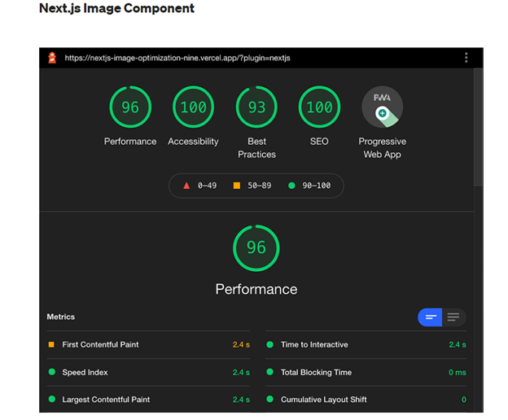Click the Next.js Image Component page heading
Image resolution: width=508 pixels, height=420 pixels.
click(x=116, y=8)
